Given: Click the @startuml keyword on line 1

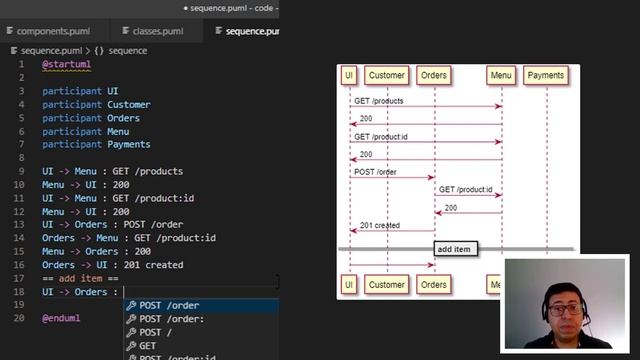Looking at the screenshot, I should point(67,64).
